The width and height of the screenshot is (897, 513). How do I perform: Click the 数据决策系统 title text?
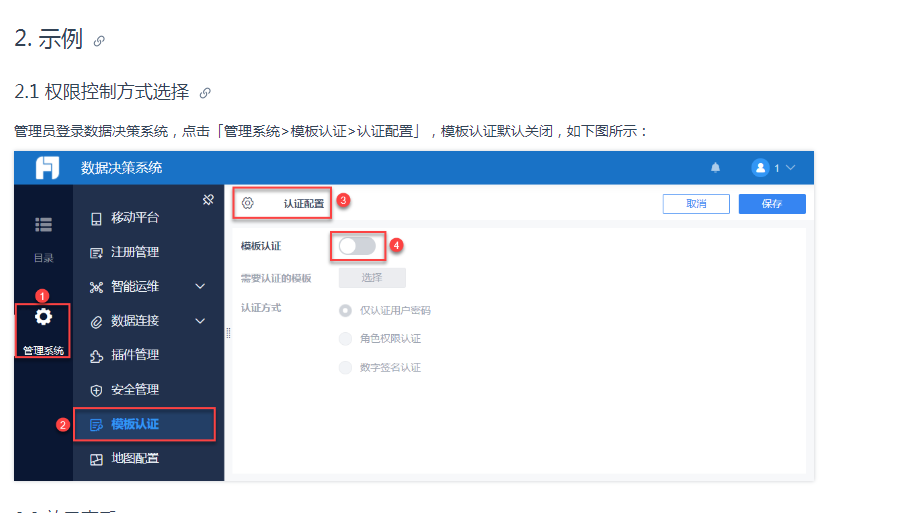click(121, 168)
